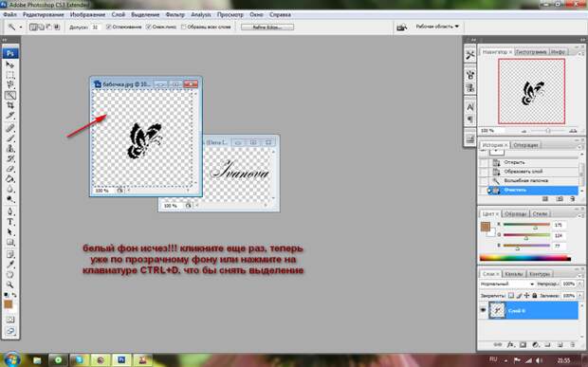Screen dimensions: 588x367
Task: Select the Crop tool
Action: (x=10, y=105)
